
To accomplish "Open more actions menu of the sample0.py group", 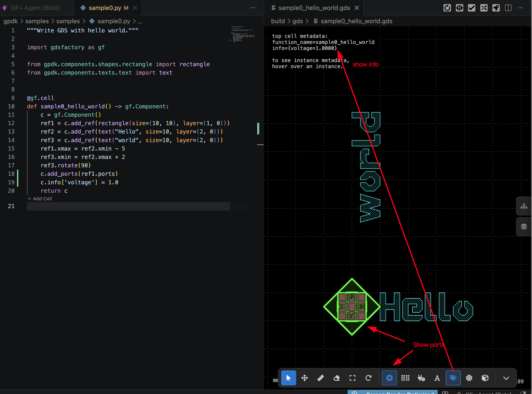I will 253,8.
